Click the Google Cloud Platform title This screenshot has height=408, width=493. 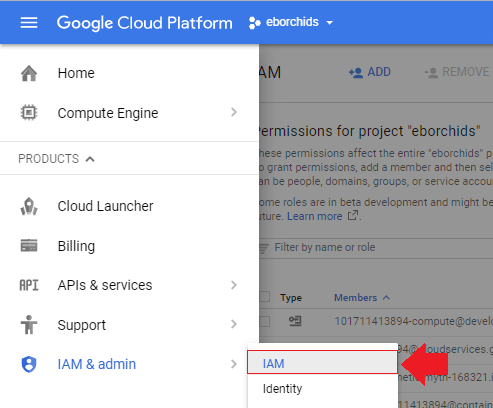144,23
